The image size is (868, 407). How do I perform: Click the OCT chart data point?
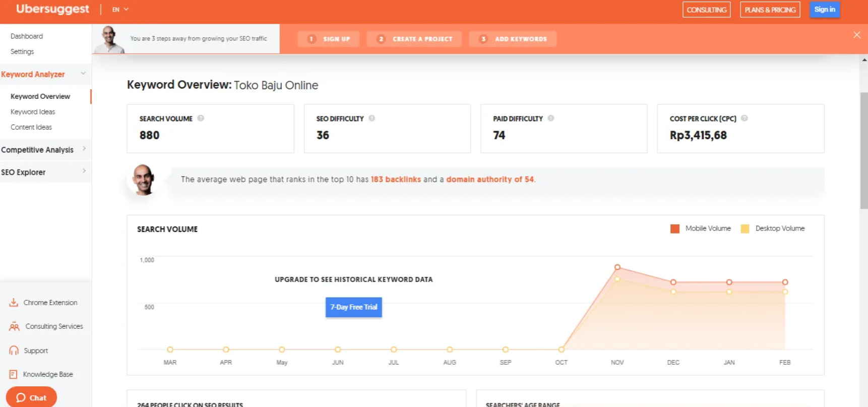point(561,350)
